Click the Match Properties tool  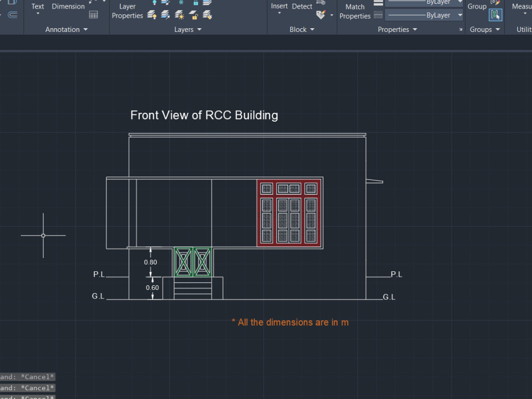[x=355, y=11]
